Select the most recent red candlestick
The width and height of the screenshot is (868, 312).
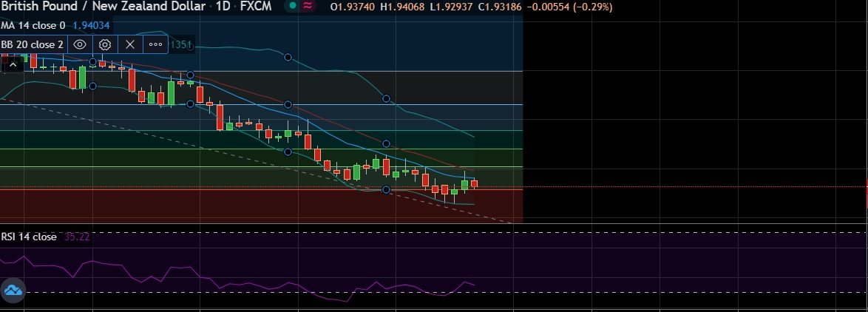[475, 183]
